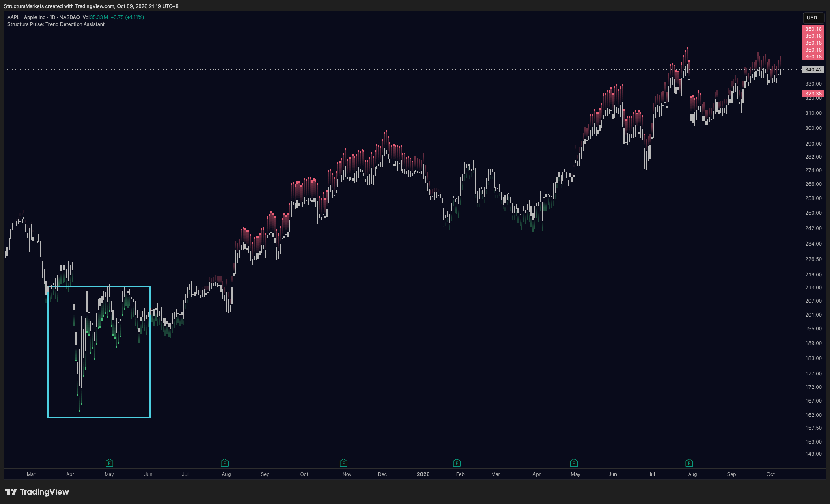Open the earnings E marker above Nov
The image size is (830, 504).
pos(343,463)
